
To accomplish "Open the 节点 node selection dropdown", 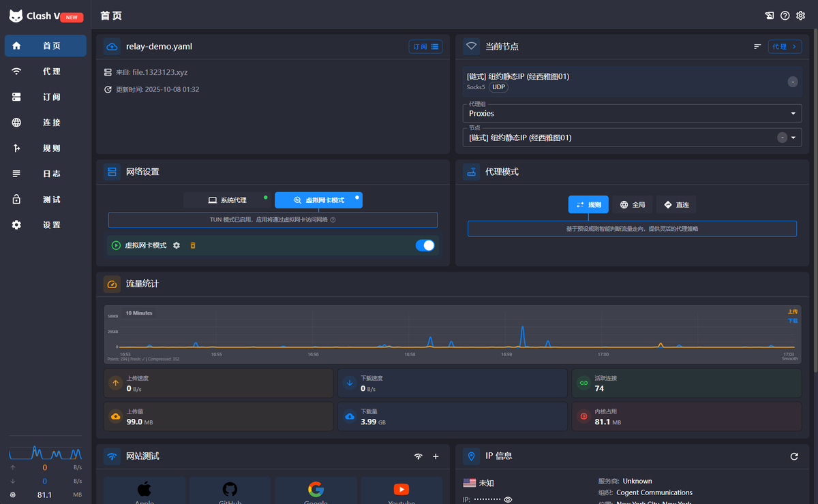I will (x=632, y=138).
